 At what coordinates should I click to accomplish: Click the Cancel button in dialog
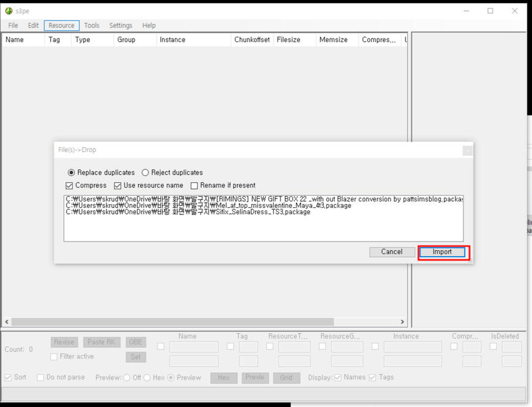click(391, 252)
